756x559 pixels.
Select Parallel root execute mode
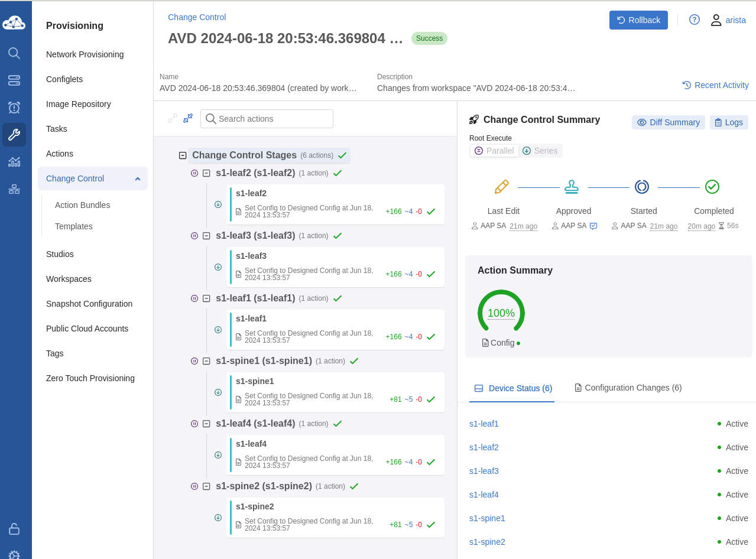click(x=494, y=151)
